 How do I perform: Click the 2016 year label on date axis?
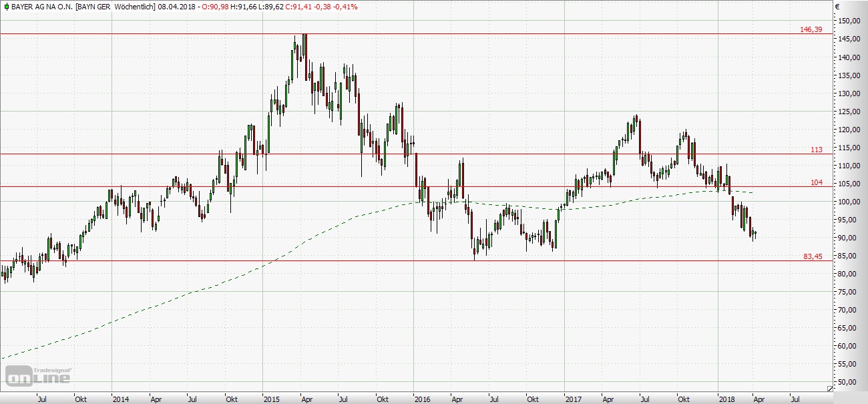tap(422, 399)
